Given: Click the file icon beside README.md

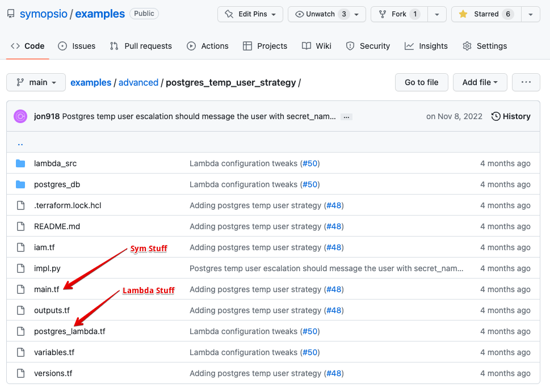Looking at the screenshot, I should pyautogui.click(x=20, y=226).
